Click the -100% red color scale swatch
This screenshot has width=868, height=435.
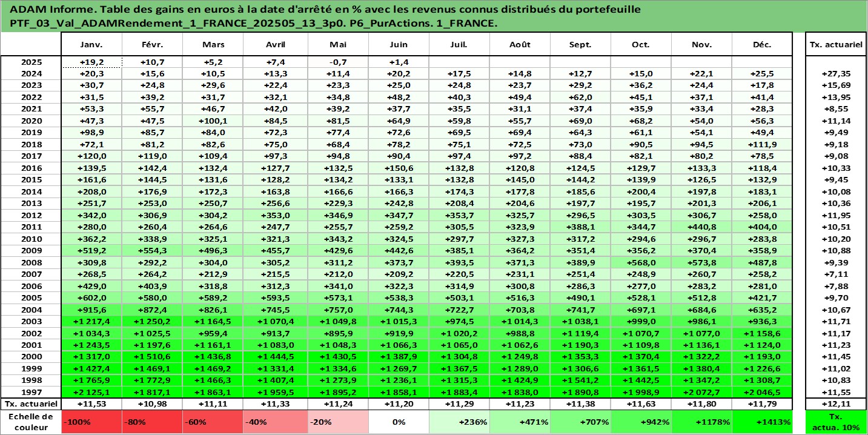[x=92, y=422]
